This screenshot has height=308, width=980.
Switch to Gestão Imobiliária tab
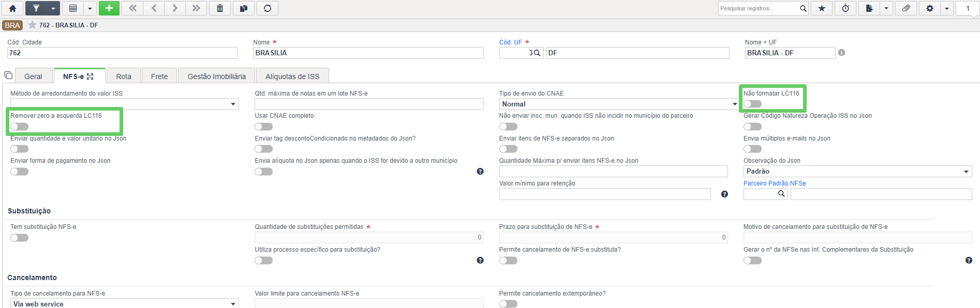click(x=216, y=76)
